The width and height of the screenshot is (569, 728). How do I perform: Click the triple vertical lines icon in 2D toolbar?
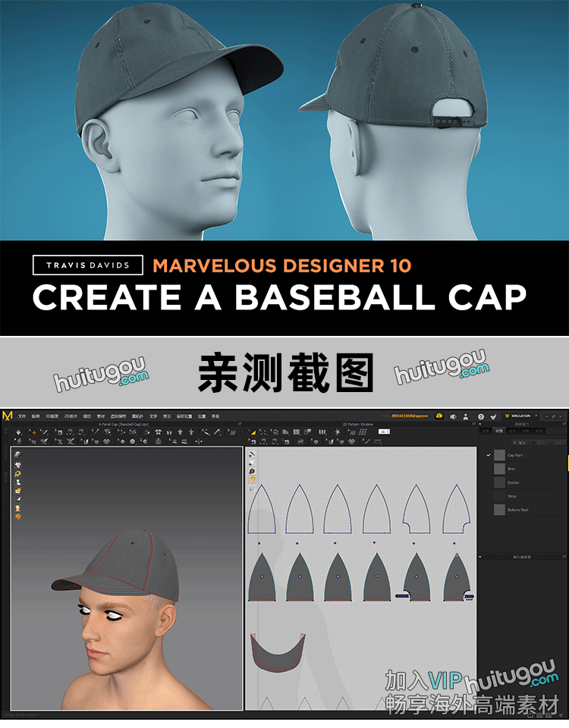pyautogui.click(x=322, y=431)
